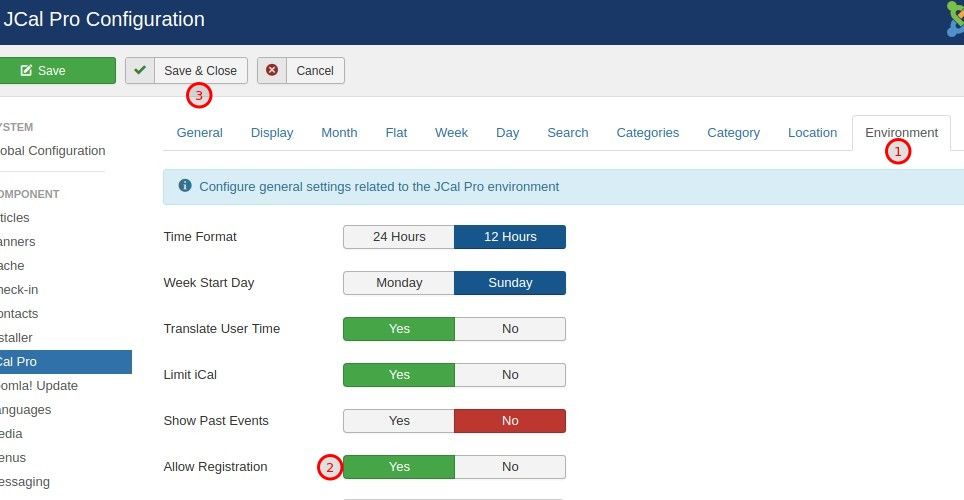Open the Articles sidebar link
Viewport: 964px width, 500px height.
pos(15,218)
